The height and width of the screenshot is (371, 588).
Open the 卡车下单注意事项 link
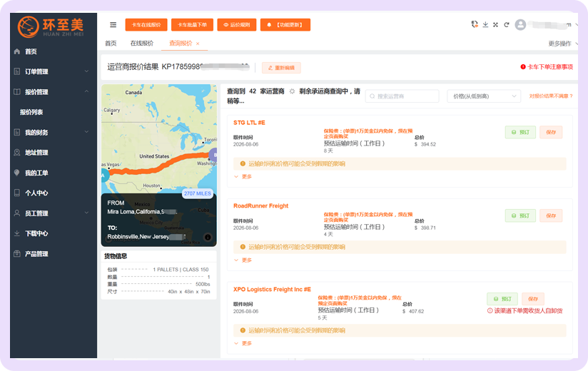click(x=550, y=66)
